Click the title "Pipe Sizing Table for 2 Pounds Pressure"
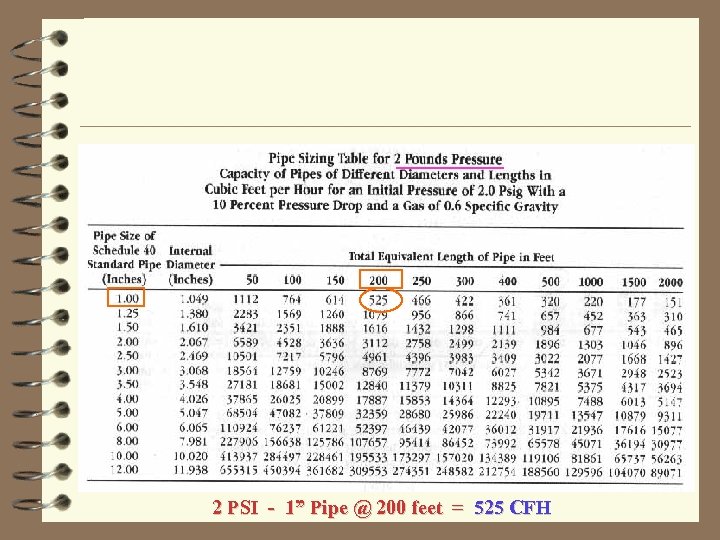The image size is (720, 540). pyautogui.click(x=385, y=159)
